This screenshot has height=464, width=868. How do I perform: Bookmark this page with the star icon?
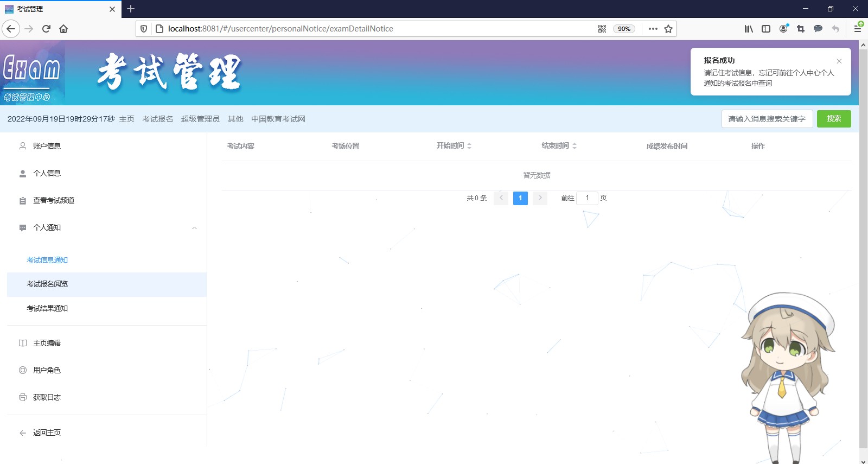(668, 29)
